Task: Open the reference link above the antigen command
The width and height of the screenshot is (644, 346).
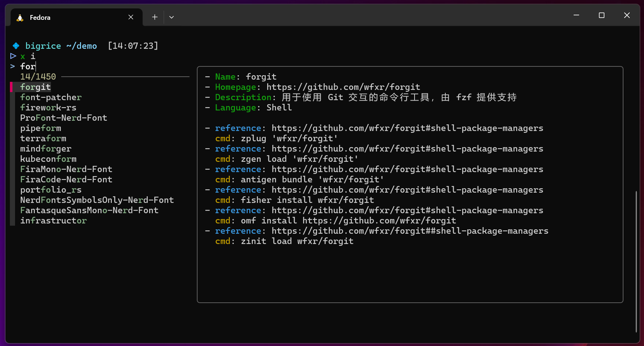Action: 408,169
